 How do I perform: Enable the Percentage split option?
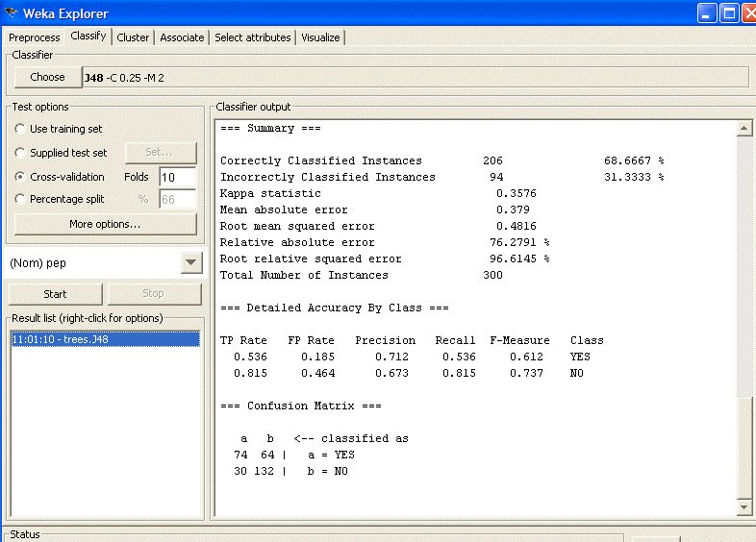pos(20,200)
